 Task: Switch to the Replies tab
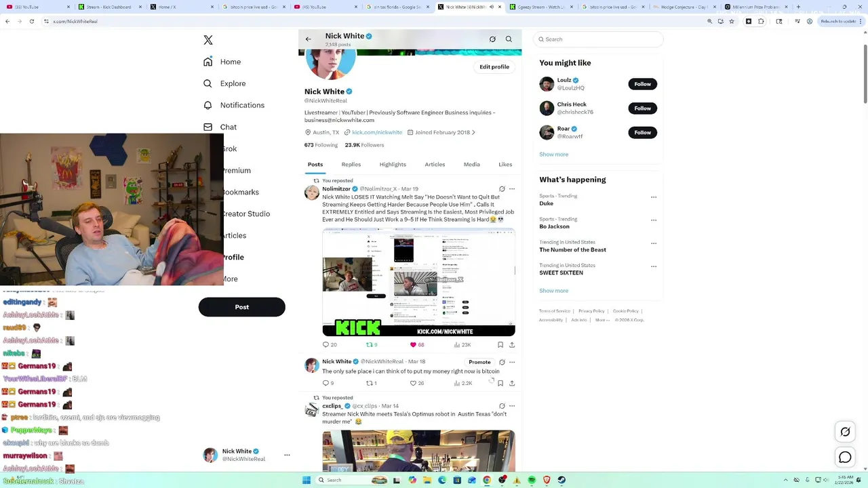(x=351, y=164)
